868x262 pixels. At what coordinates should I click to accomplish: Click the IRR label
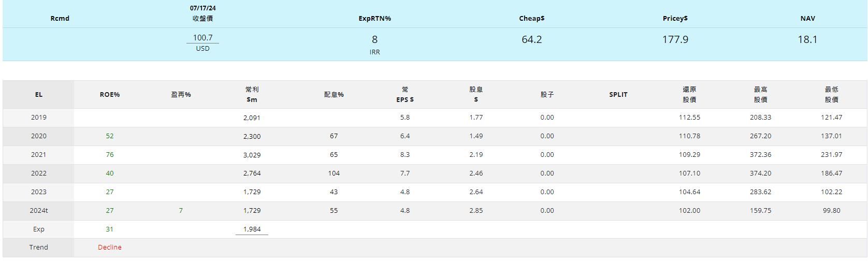tap(374, 52)
